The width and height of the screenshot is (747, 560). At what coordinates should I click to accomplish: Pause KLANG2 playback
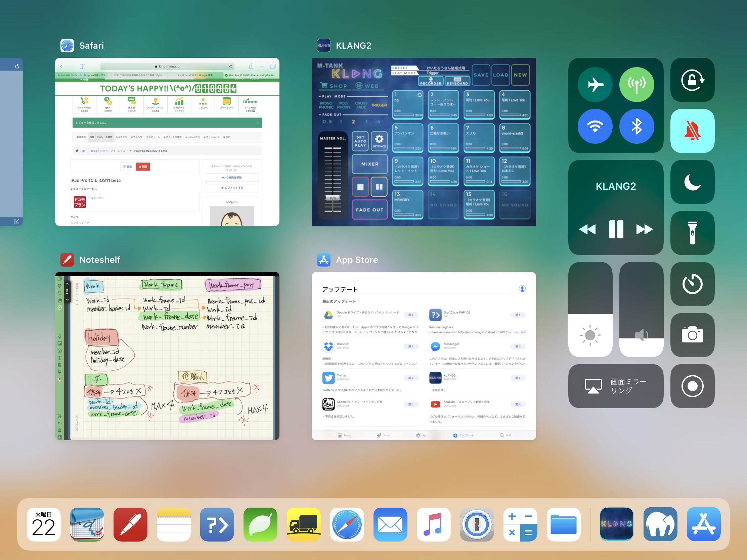616,230
